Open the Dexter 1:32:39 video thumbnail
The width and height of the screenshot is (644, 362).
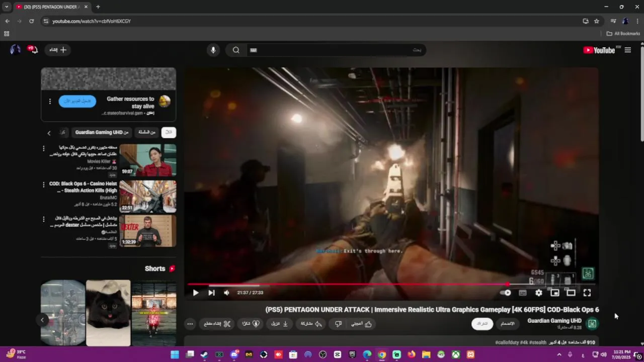(148, 231)
